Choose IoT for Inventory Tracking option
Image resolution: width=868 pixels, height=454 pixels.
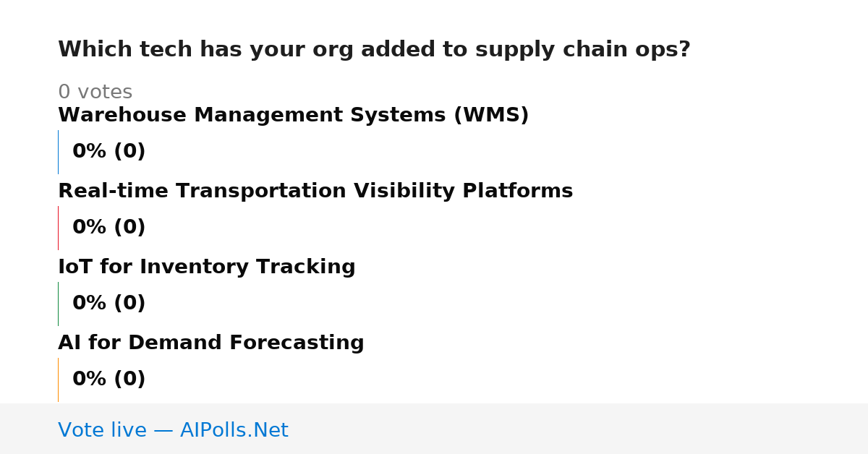coord(207,267)
